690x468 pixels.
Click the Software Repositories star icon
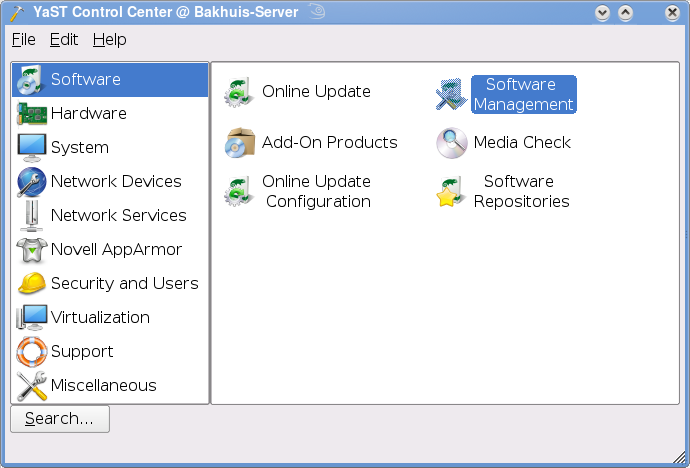[x=451, y=191]
